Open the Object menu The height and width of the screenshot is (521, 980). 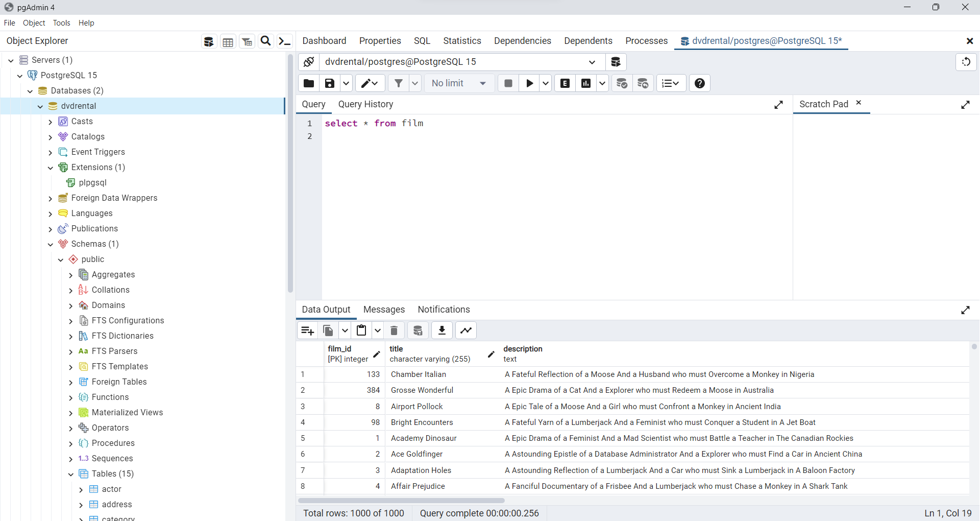34,23
